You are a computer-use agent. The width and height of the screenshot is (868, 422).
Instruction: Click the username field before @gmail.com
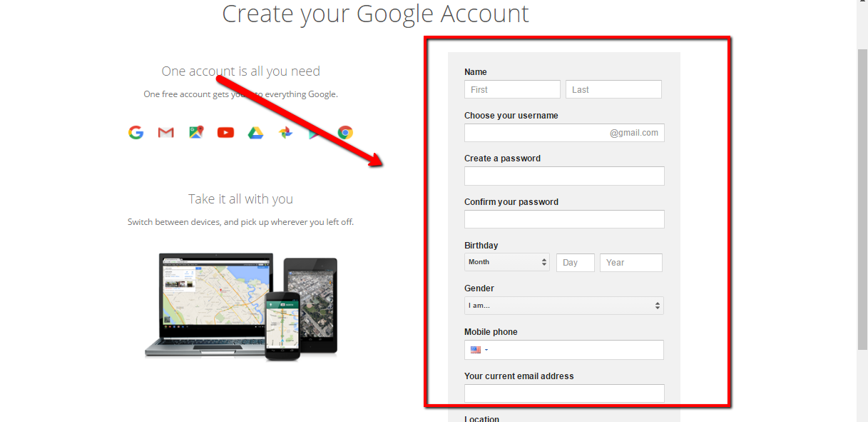(535, 133)
